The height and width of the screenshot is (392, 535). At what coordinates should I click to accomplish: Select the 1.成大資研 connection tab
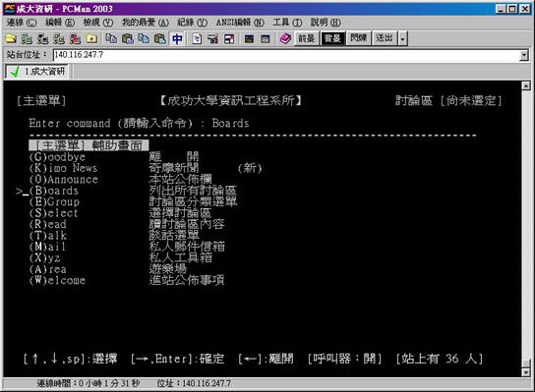coord(36,72)
